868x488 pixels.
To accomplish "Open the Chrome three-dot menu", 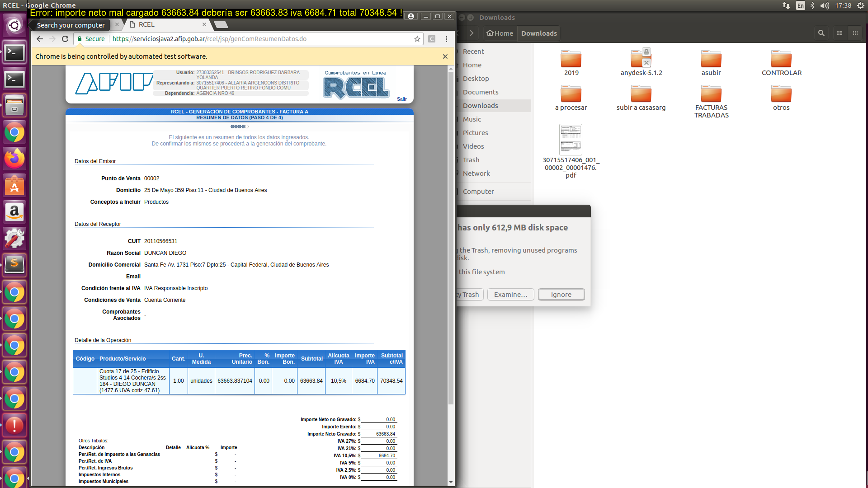I will tap(446, 39).
